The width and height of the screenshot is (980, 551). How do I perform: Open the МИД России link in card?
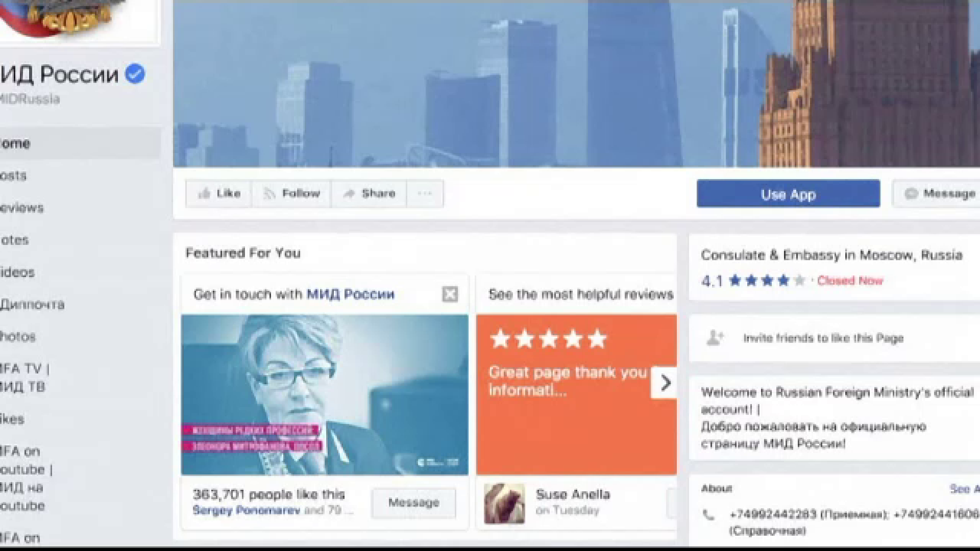(350, 294)
